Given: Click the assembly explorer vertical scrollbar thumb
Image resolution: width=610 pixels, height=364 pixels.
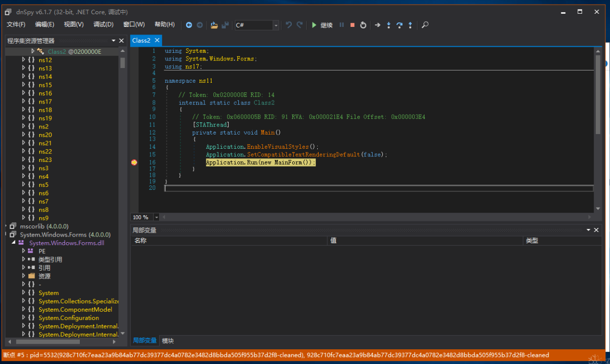Looking at the screenshot, I should click(x=123, y=62).
